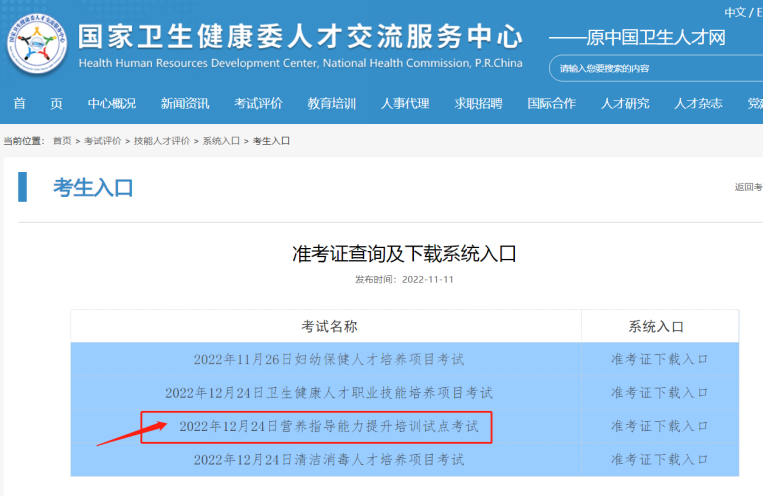Click the 系统入口 breadcrumb link

(221, 141)
